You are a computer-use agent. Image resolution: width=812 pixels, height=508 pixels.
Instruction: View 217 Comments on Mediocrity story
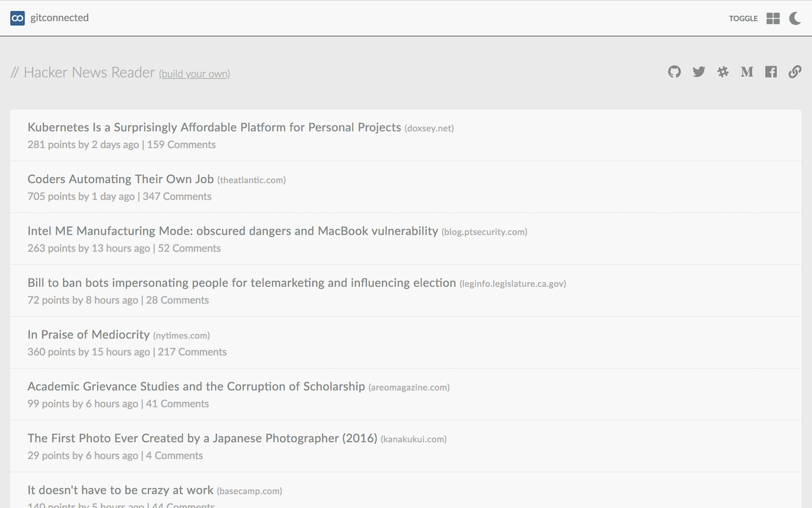192,352
